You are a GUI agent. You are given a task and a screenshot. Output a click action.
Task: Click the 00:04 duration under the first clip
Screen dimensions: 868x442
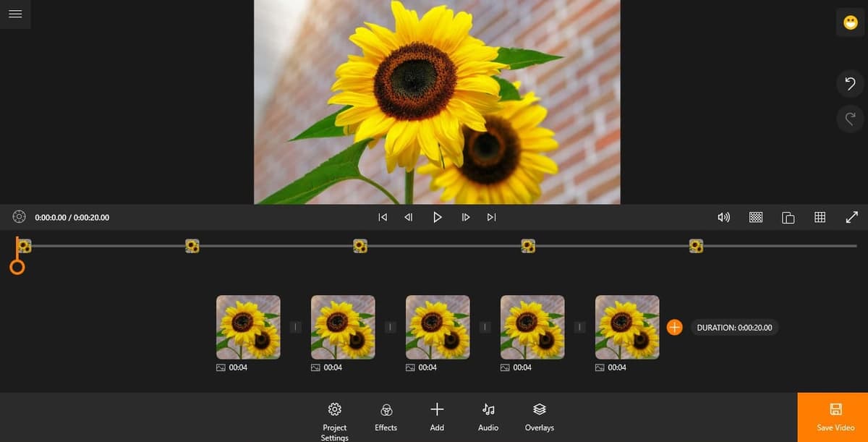coord(238,367)
